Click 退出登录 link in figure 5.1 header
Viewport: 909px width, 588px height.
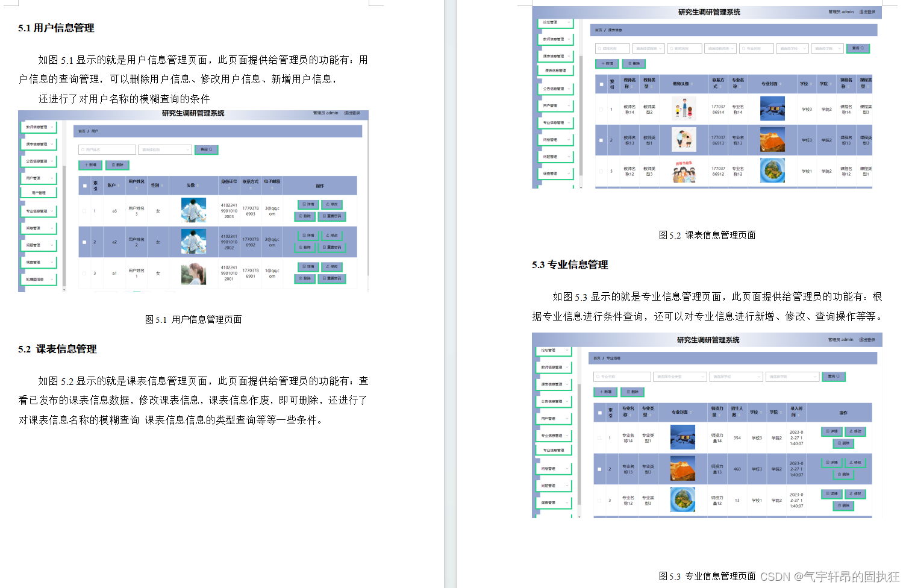(352, 113)
